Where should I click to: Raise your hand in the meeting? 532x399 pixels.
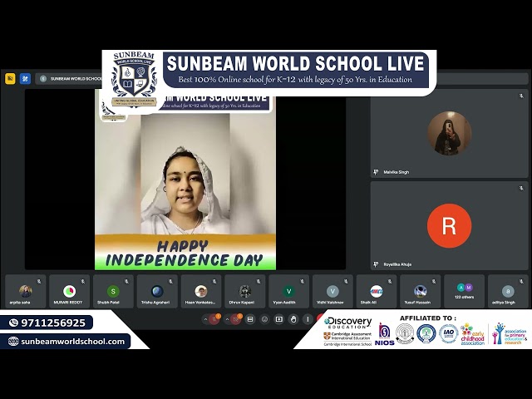click(293, 319)
